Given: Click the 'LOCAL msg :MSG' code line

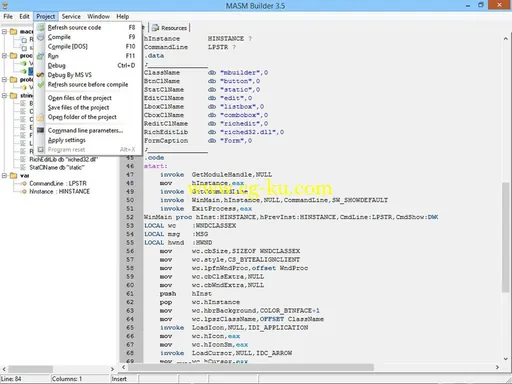Looking at the screenshot, I should 176,234.
